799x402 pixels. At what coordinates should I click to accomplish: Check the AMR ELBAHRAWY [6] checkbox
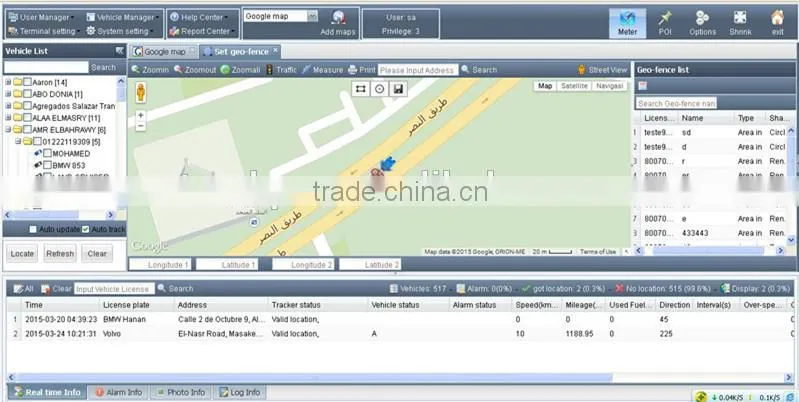pos(28,129)
